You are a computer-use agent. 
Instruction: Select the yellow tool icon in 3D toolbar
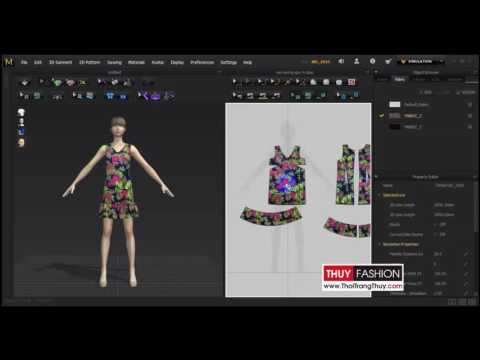[x=83, y=83]
